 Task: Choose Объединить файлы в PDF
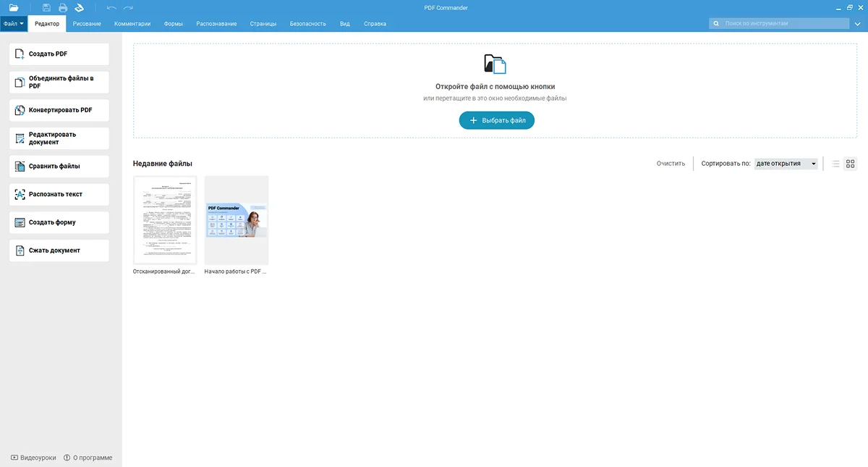click(59, 82)
